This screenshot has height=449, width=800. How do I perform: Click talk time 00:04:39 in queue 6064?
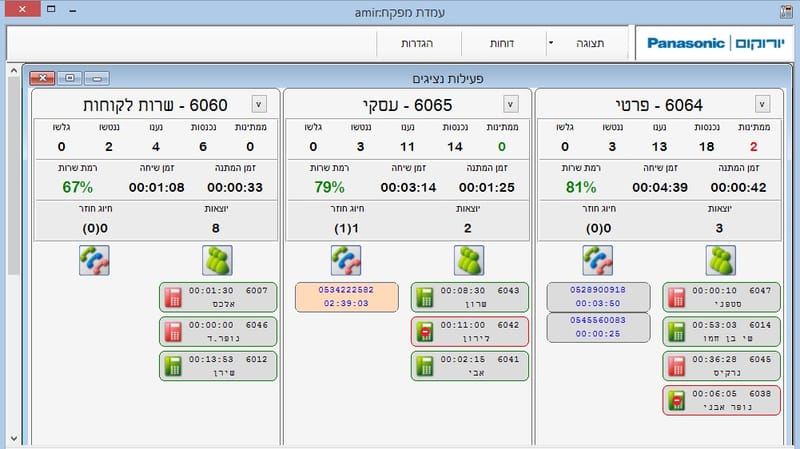tap(660, 188)
